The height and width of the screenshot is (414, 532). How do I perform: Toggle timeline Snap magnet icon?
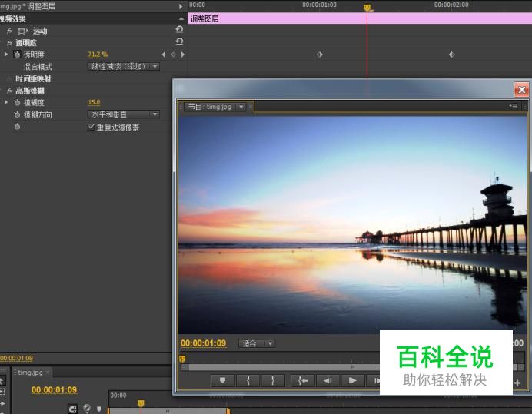pos(73,409)
